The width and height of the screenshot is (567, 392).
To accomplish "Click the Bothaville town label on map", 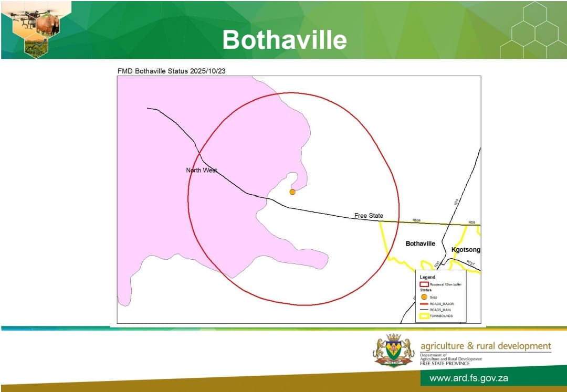I will click(x=420, y=244).
